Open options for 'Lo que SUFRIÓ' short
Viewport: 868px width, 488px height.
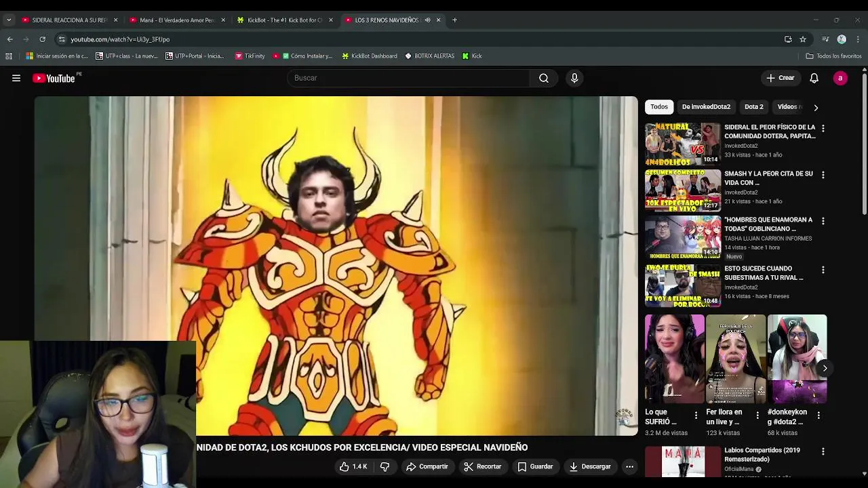tap(696, 415)
